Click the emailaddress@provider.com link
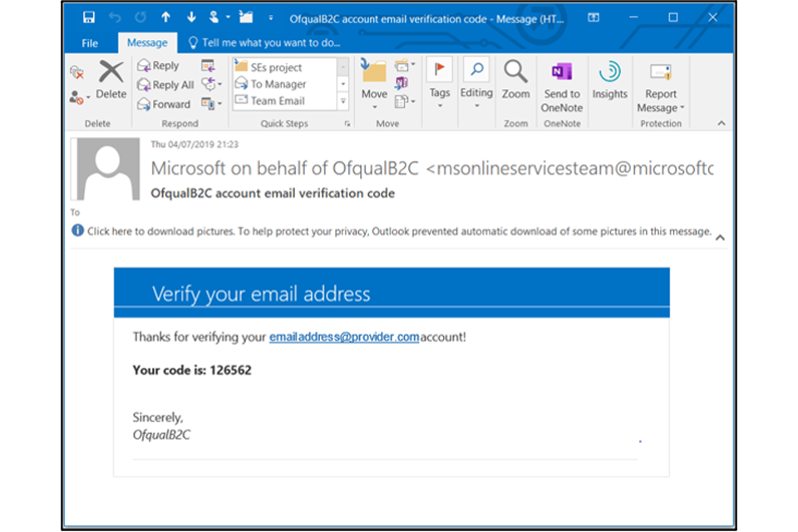The width and height of the screenshot is (798, 532). click(x=343, y=337)
